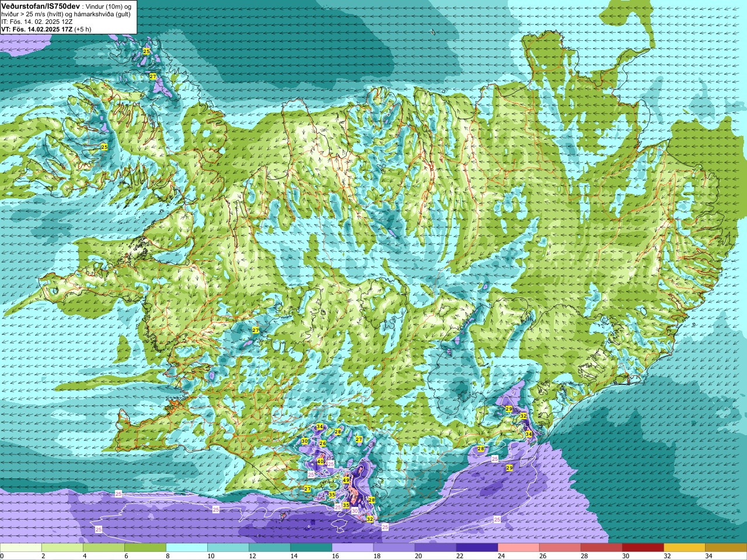
Task: Click the legend scale value 6
Action: 127,556
